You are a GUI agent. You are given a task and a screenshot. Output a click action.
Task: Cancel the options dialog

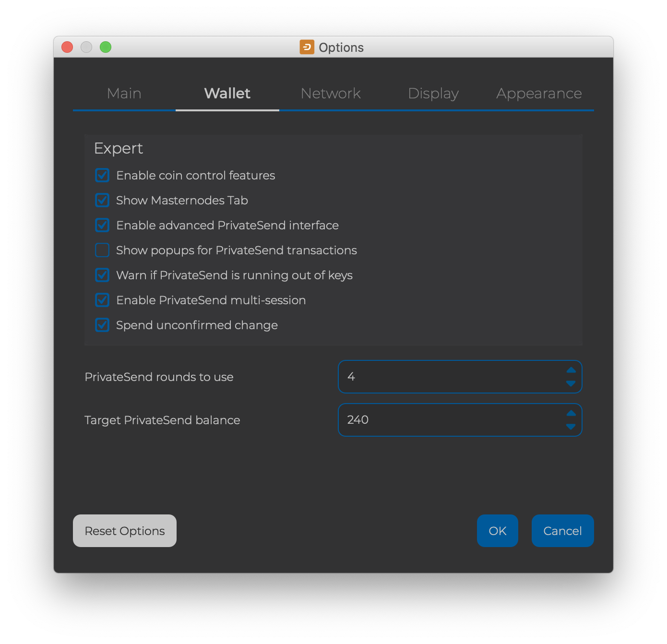click(x=563, y=531)
